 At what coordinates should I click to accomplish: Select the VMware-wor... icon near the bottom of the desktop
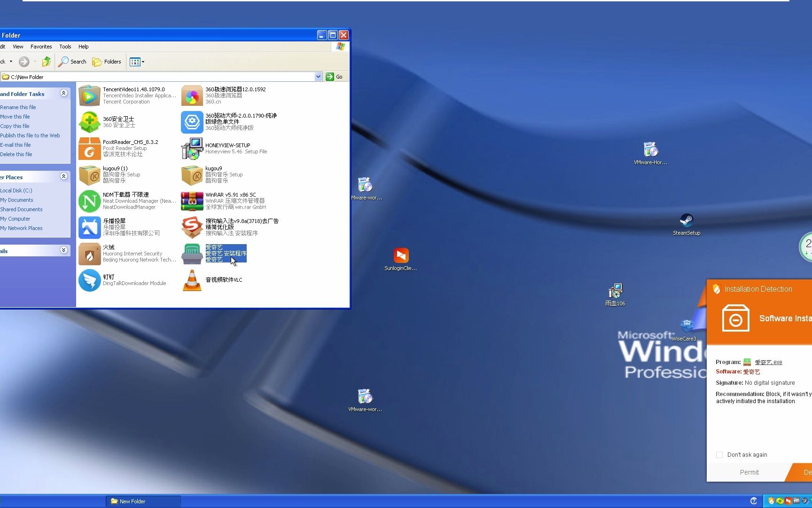point(365,397)
